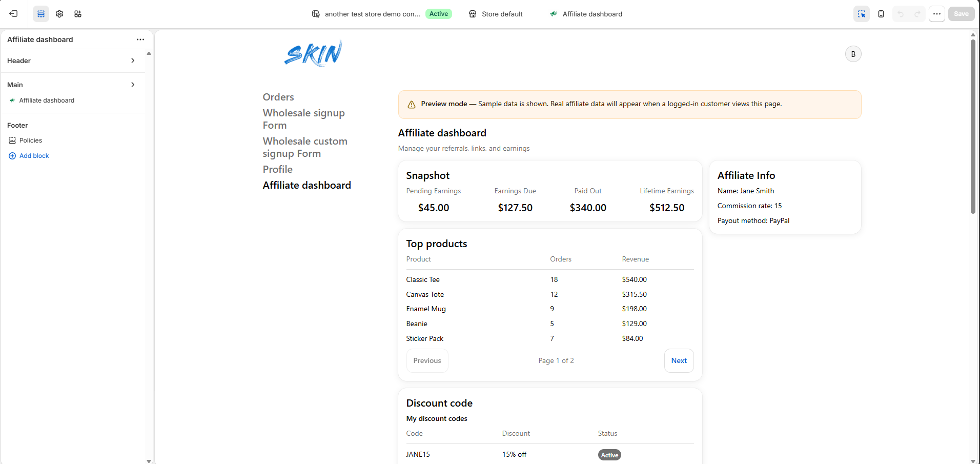Click the $540.00 revenue cell
980x464 pixels.
pos(635,279)
